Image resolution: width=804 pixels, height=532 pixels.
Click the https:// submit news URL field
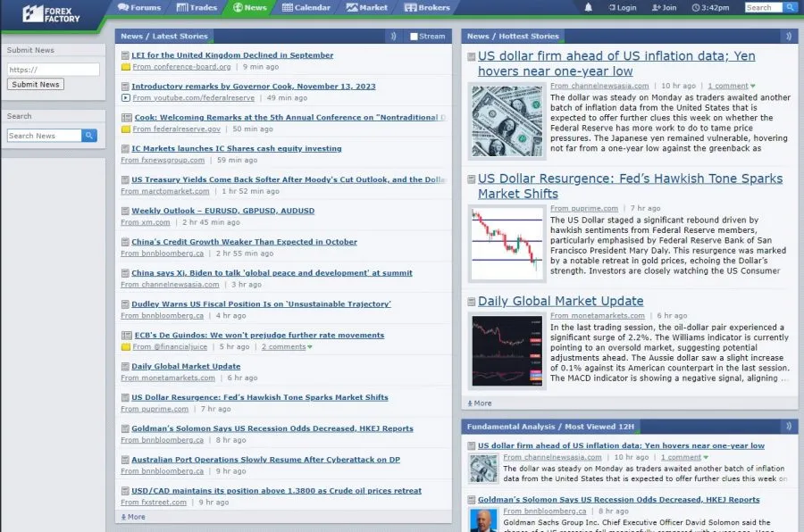(53, 70)
